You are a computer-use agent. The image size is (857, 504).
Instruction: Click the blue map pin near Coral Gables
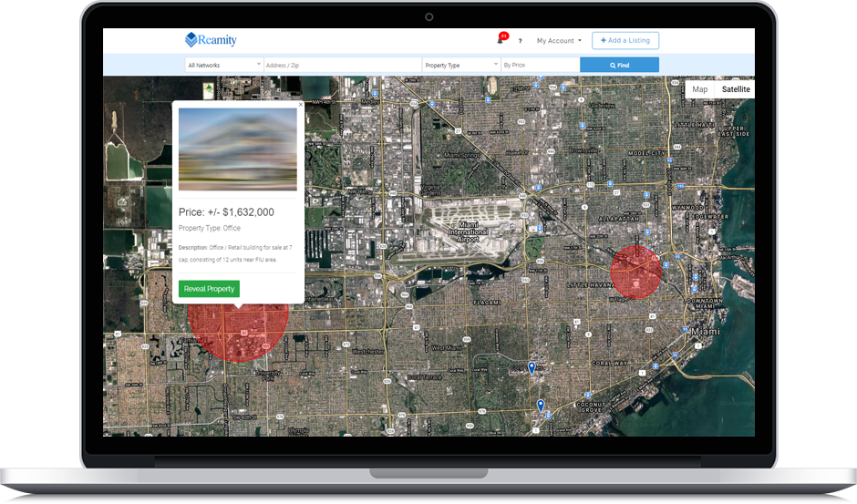(x=532, y=368)
